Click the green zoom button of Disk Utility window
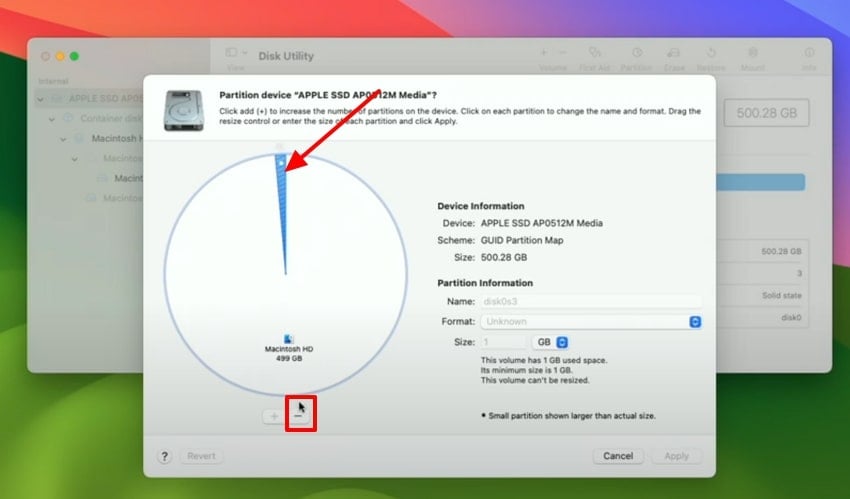The width and height of the screenshot is (850, 499). coord(74,56)
